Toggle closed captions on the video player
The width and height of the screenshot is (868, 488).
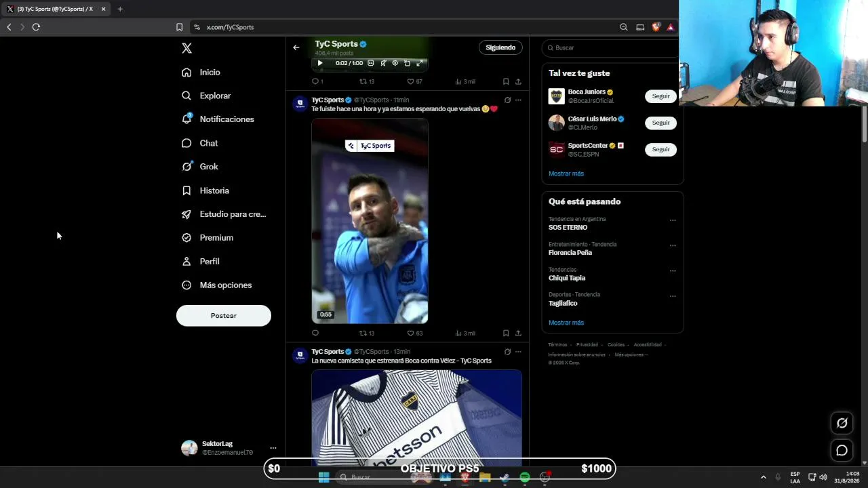click(371, 63)
